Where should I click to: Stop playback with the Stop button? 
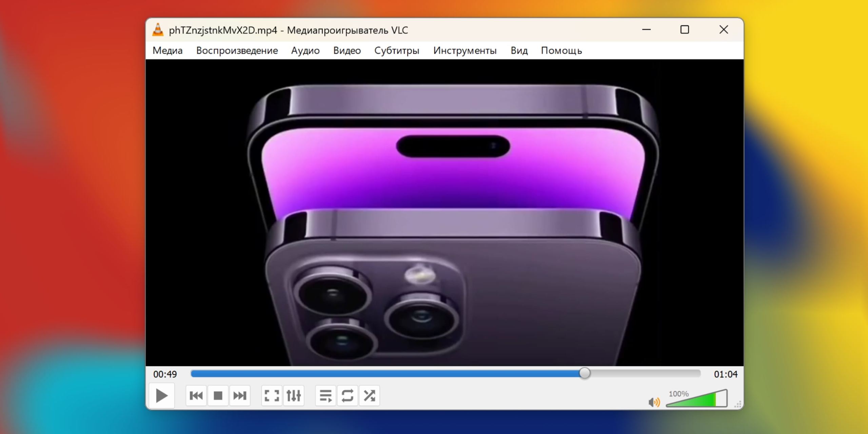coord(218,395)
